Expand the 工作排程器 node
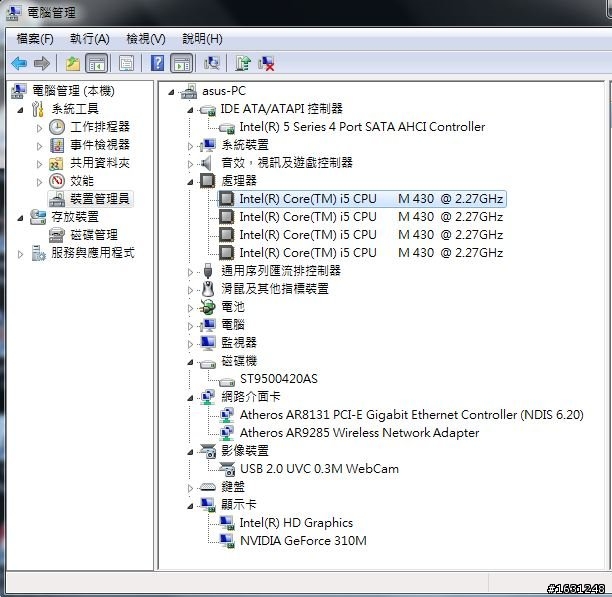 click(x=39, y=128)
